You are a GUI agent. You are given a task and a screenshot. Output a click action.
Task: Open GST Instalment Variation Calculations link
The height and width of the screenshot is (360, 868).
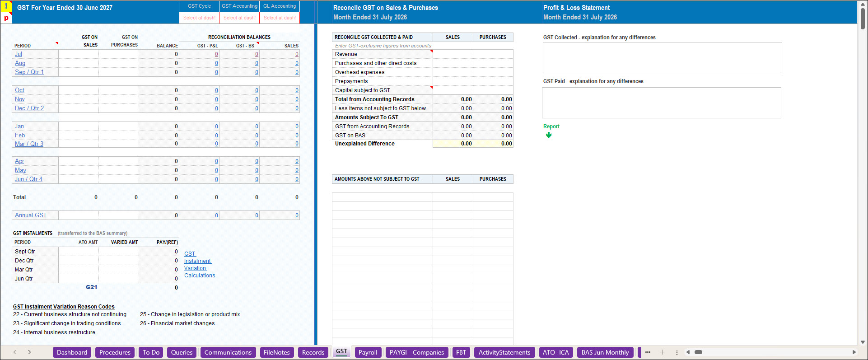(x=200, y=265)
